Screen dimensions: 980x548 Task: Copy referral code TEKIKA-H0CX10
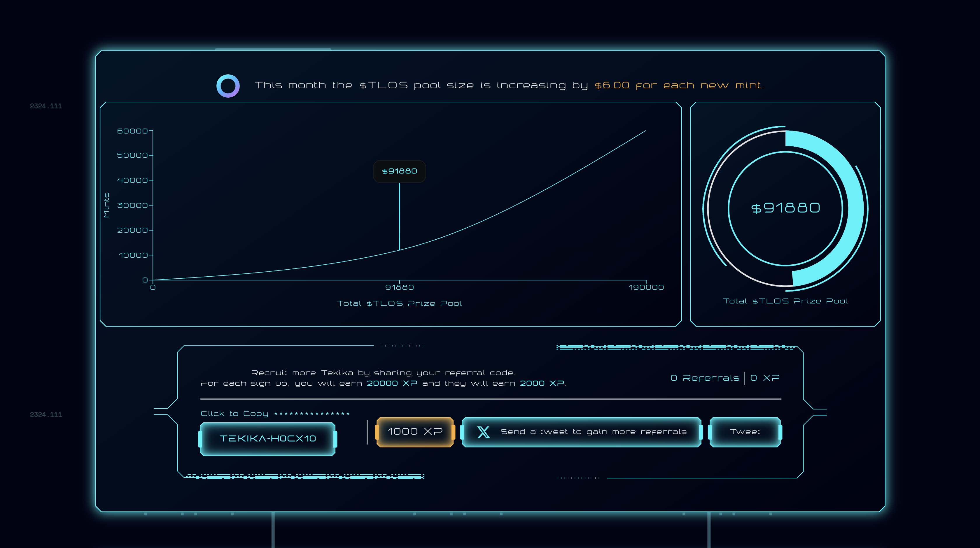[x=267, y=438]
